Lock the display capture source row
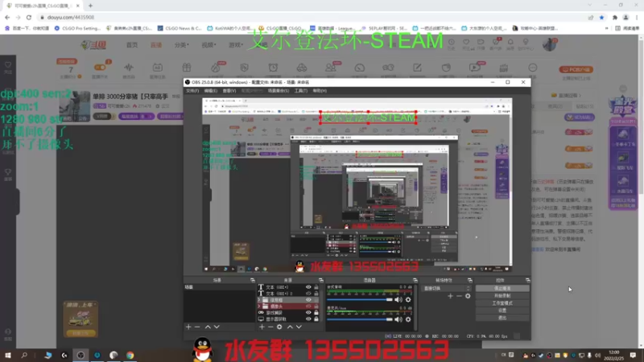Screen dimensions: 644x362 point(316,319)
